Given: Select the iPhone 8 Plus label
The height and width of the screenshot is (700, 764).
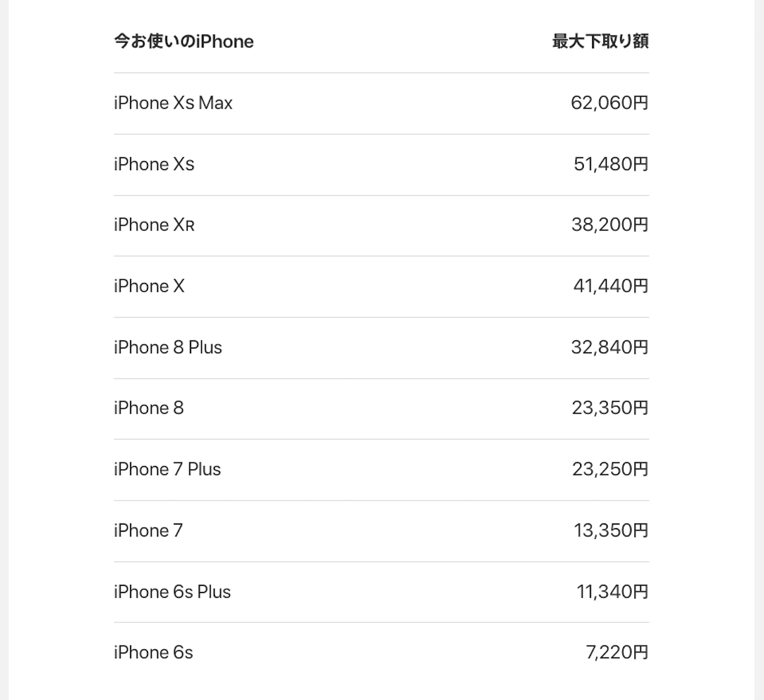Looking at the screenshot, I should click(168, 347).
